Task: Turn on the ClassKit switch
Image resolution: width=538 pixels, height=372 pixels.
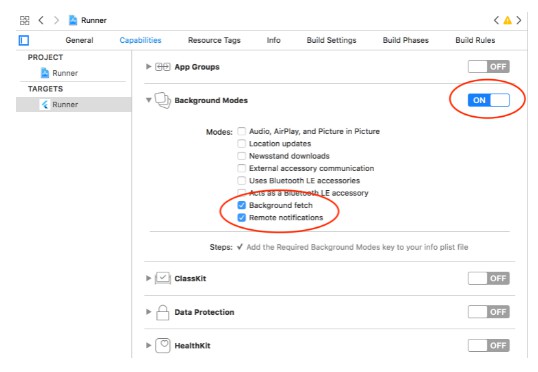Action: pos(489,278)
